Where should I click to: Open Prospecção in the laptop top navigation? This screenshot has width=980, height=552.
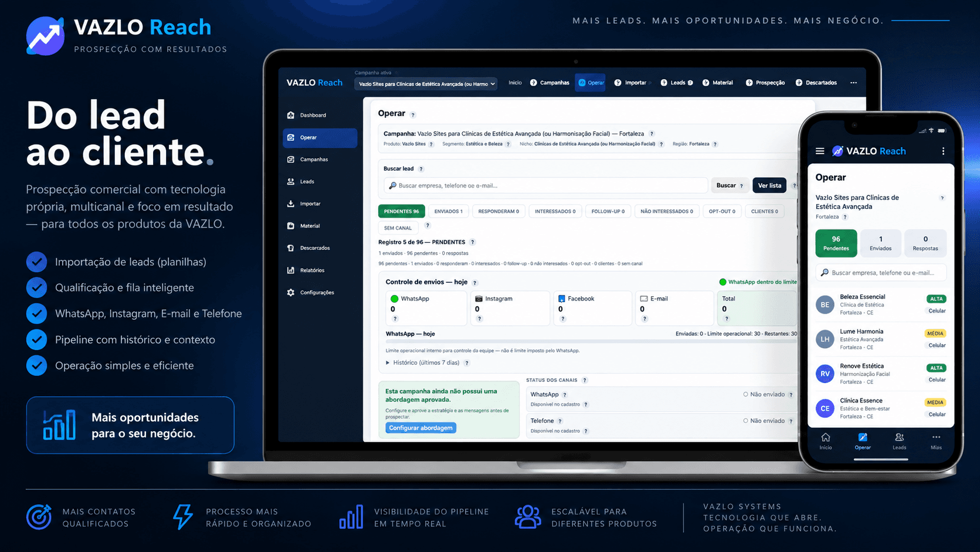[x=765, y=83]
